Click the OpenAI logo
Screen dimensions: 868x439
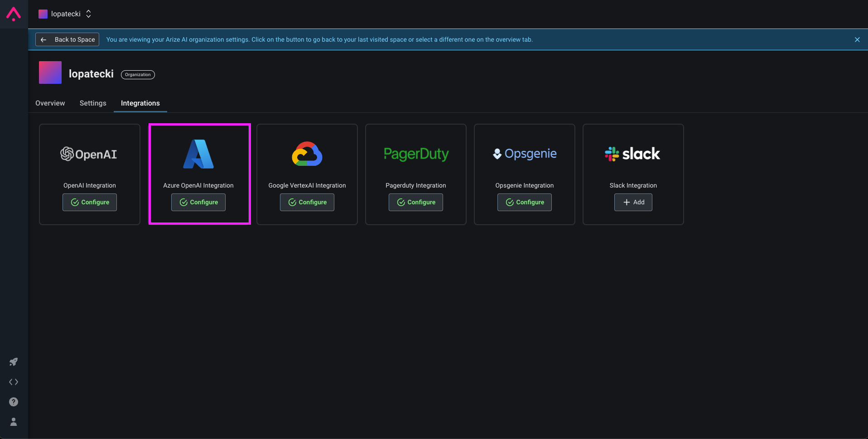tap(89, 154)
